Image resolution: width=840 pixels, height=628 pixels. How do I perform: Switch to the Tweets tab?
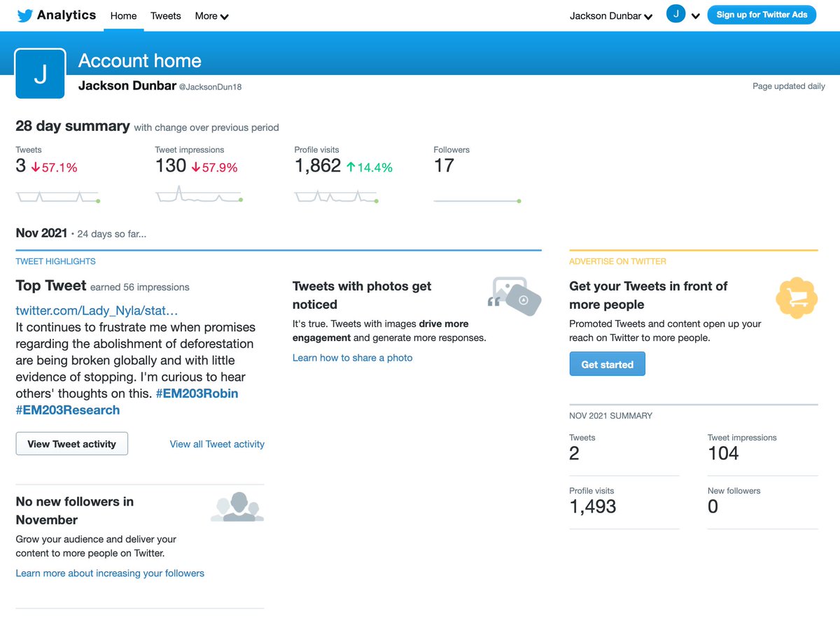pyautogui.click(x=166, y=15)
